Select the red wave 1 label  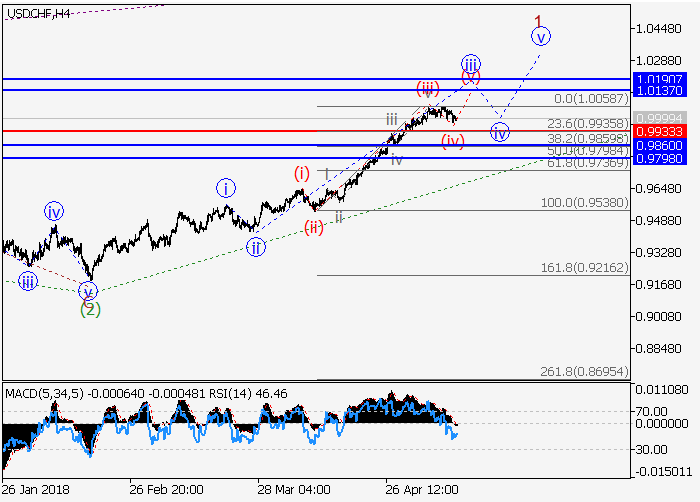(538, 20)
